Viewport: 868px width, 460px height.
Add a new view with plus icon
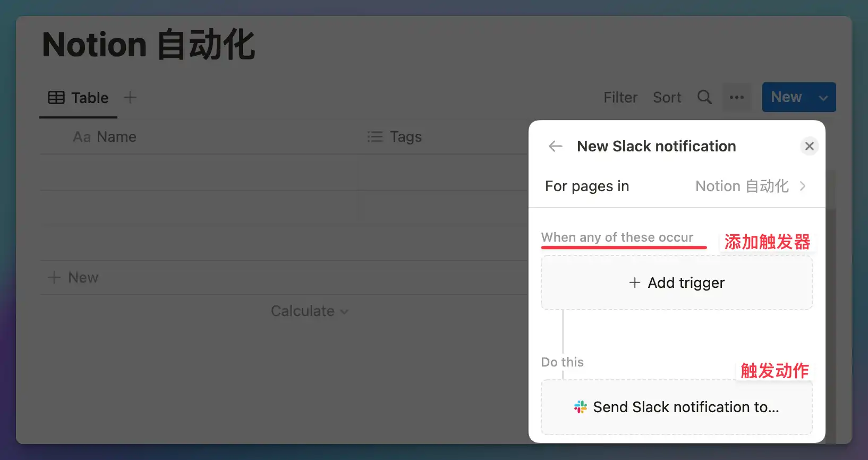coord(130,97)
